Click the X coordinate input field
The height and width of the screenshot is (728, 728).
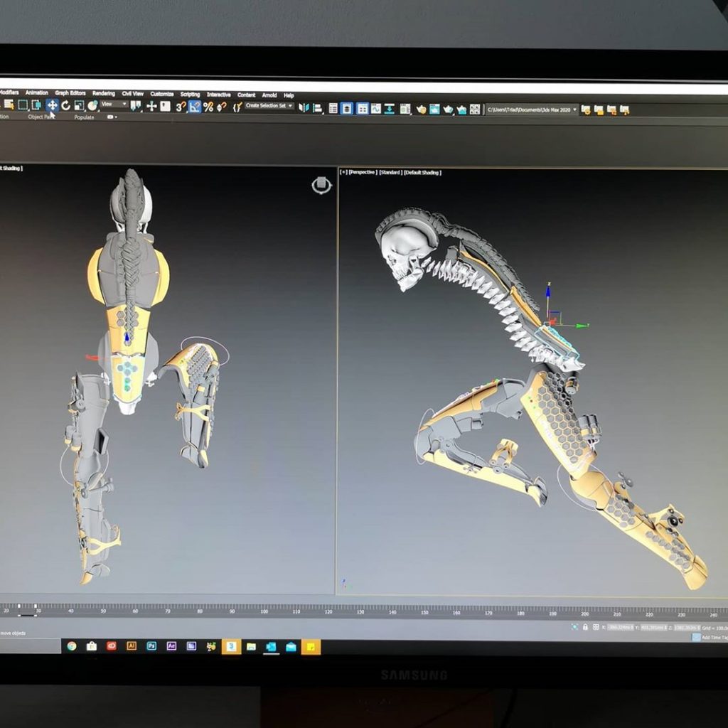[621, 627]
